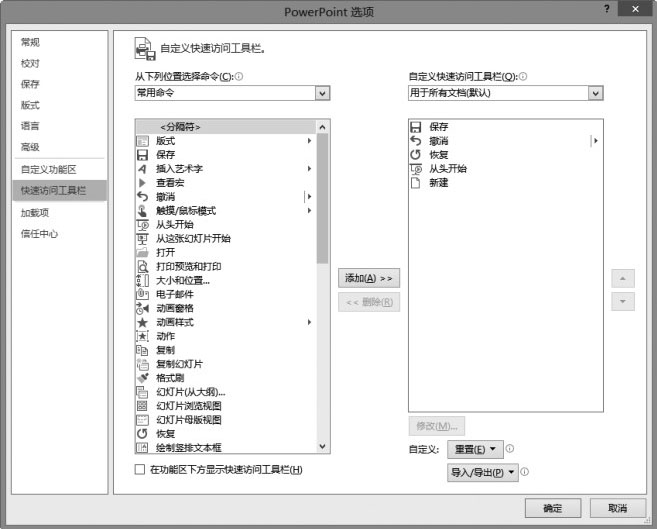Select the 加载项 category

coord(35,213)
